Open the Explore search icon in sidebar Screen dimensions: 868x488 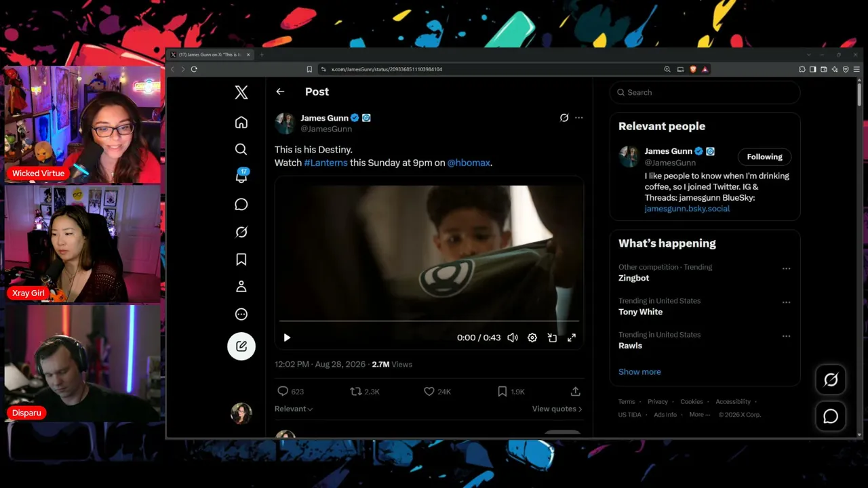(241, 149)
